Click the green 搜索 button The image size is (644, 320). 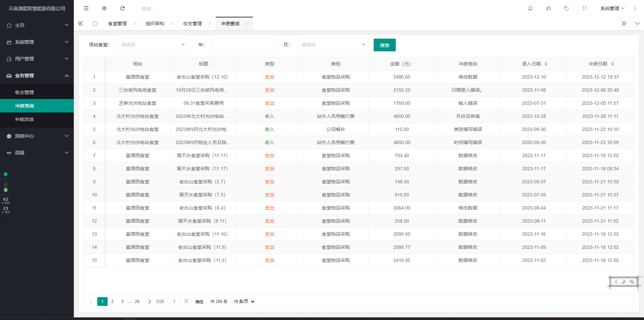click(x=385, y=45)
